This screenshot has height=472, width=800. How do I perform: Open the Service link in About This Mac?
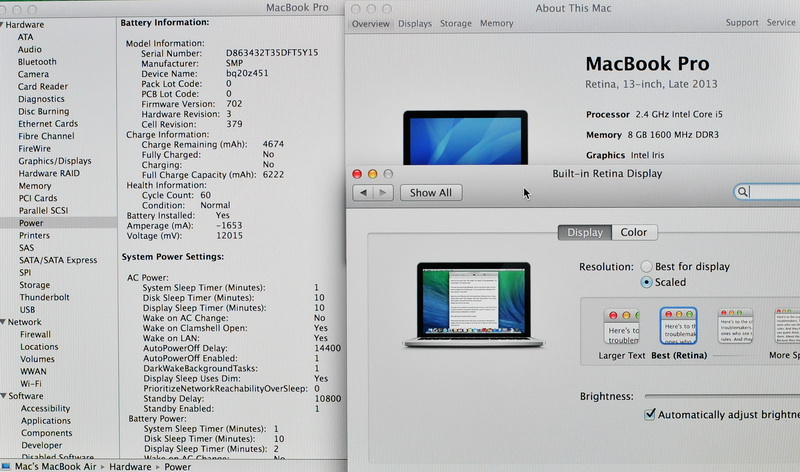tap(781, 22)
